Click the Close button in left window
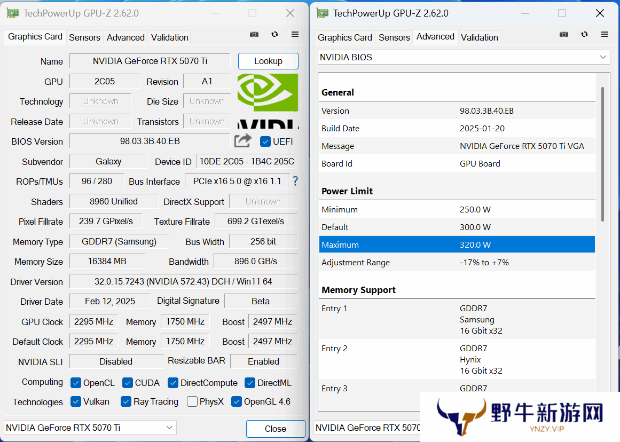The width and height of the screenshot is (620, 442). click(x=276, y=429)
